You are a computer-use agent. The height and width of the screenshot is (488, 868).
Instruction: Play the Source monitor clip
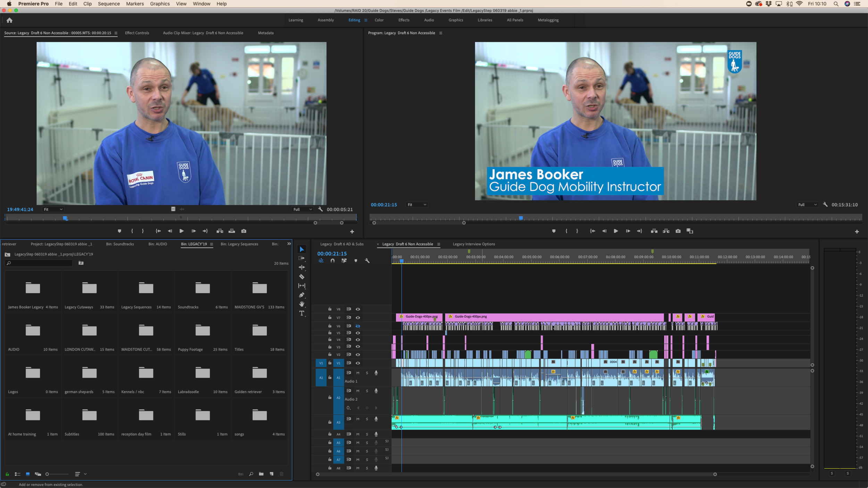(x=182, y=231)
